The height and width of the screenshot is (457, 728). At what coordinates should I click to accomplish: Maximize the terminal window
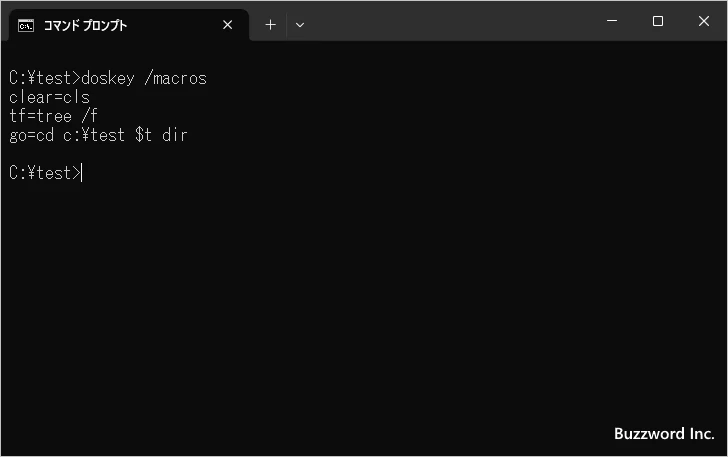(x=658, y=21)
